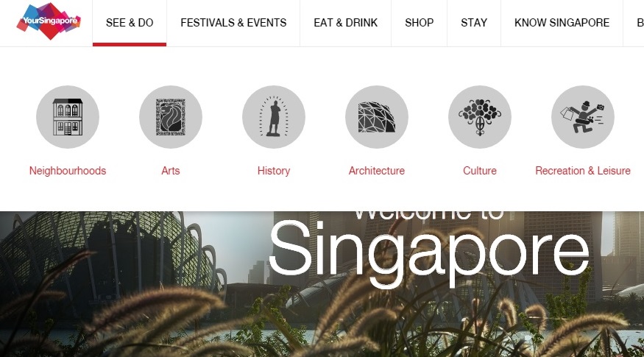Follow the Neighbourhoods text link

click(68, 171)
